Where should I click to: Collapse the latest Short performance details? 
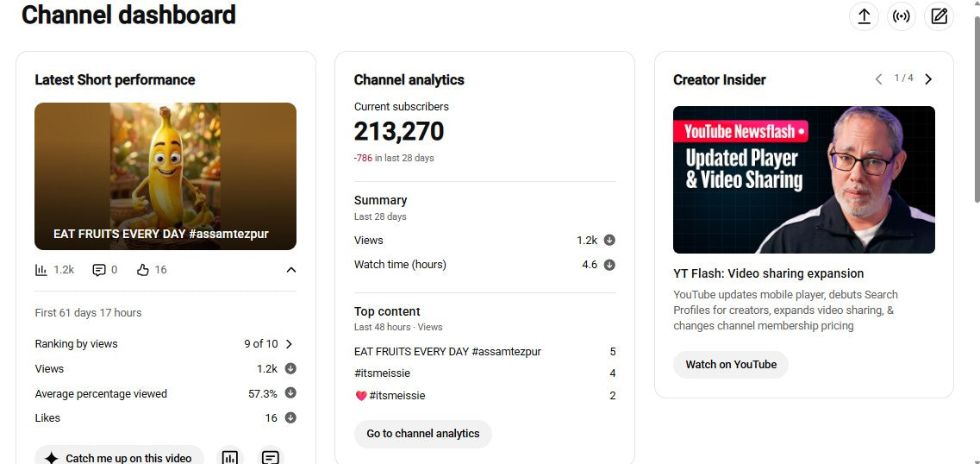(290, 270)
